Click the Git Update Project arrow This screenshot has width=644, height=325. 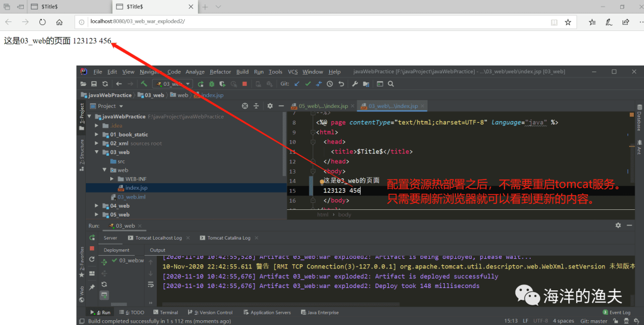pos(297,84)
